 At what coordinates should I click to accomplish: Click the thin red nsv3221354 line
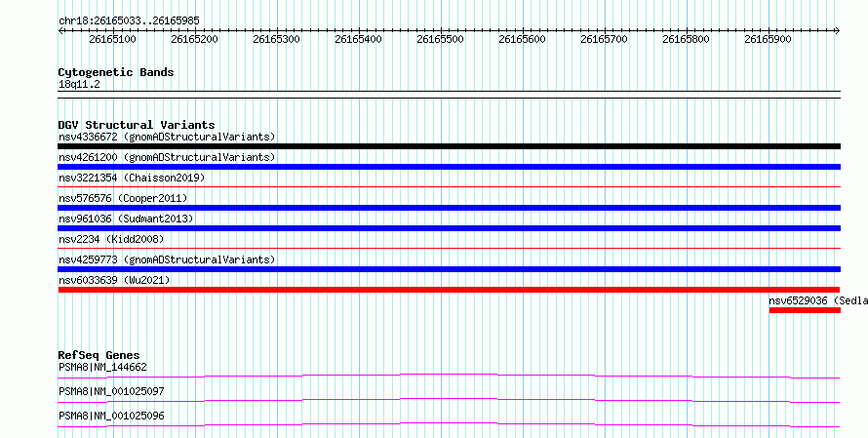point(449,187)
